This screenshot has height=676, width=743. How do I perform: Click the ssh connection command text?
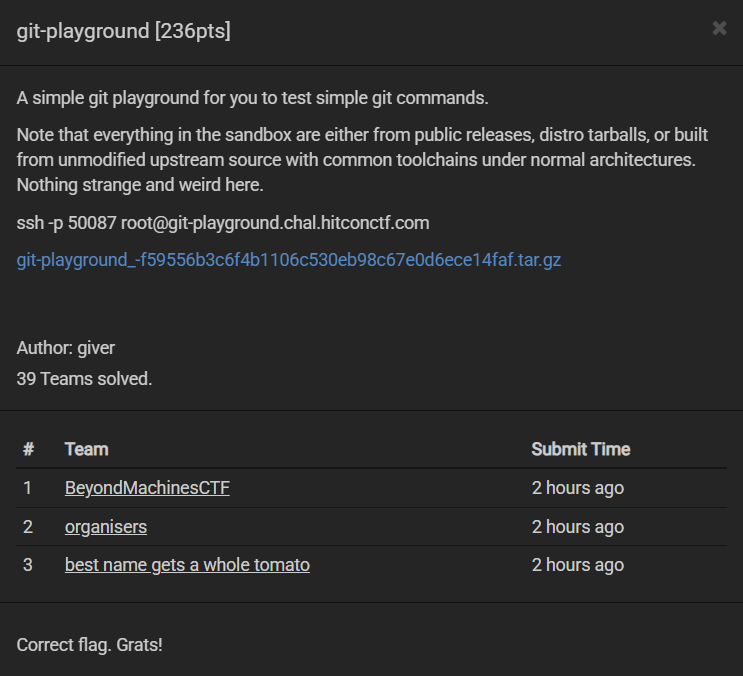click(x=223, y=222)
